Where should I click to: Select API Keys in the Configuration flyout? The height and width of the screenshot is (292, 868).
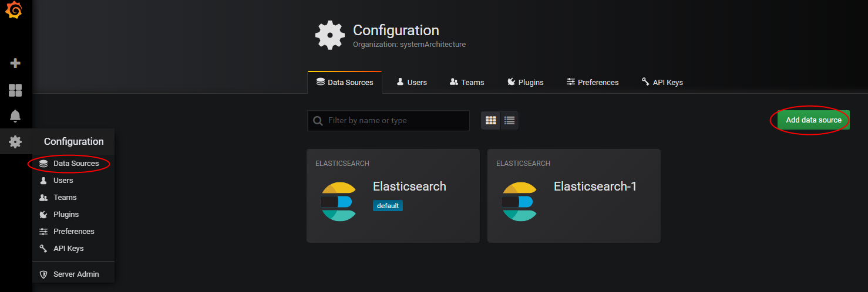click(73, 249)
